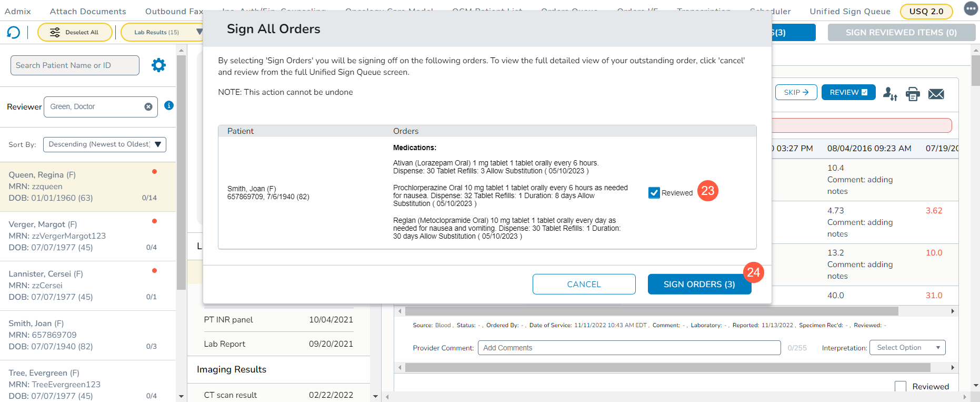Open the settings gear beside patient search
Screen dimensions: 980x402
(158, 65)
